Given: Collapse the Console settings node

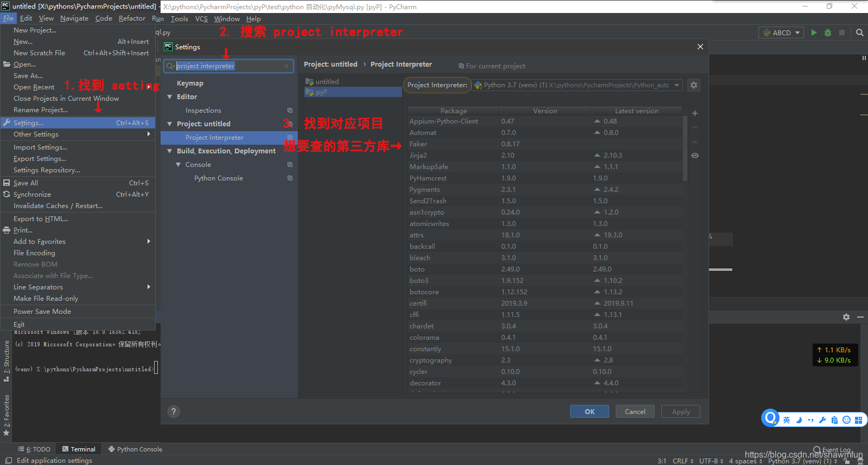Looking at the screenshot, I should pos(178,165).
